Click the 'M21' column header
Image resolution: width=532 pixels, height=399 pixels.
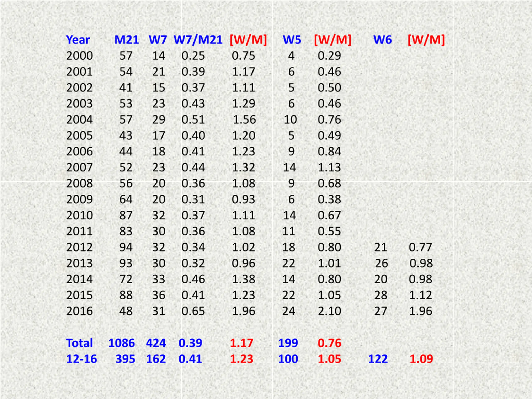127,40
